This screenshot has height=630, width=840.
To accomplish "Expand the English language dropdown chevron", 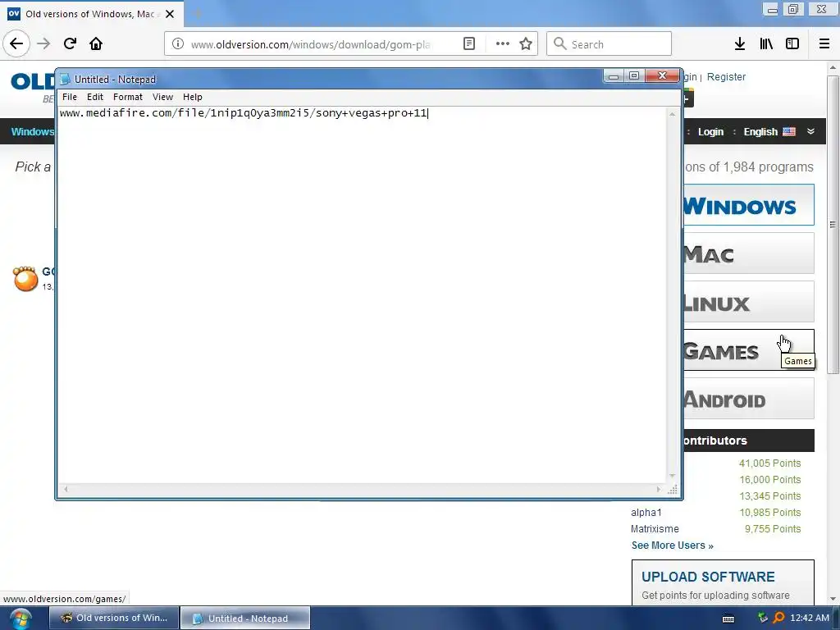I will (810, 131).
